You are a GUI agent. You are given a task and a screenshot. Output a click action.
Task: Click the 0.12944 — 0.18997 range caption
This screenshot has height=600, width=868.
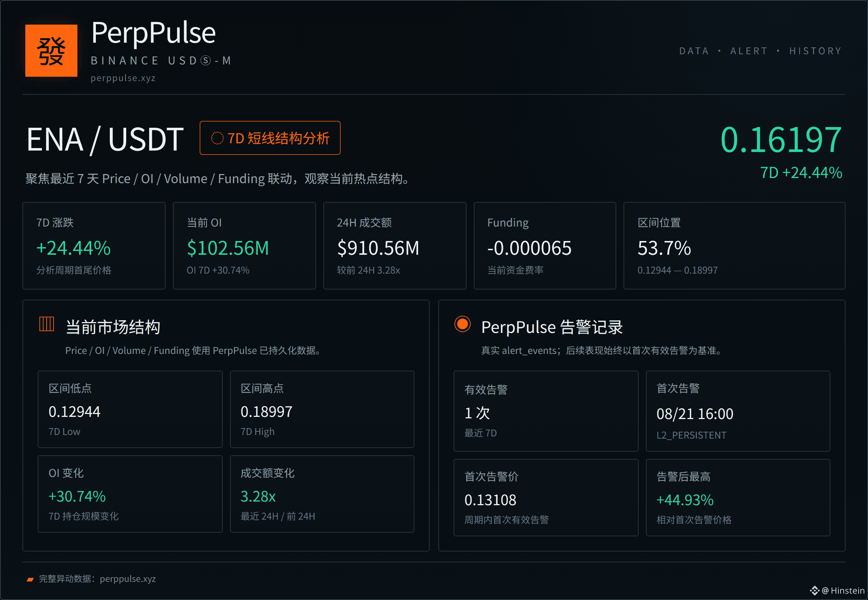[677, 270]
